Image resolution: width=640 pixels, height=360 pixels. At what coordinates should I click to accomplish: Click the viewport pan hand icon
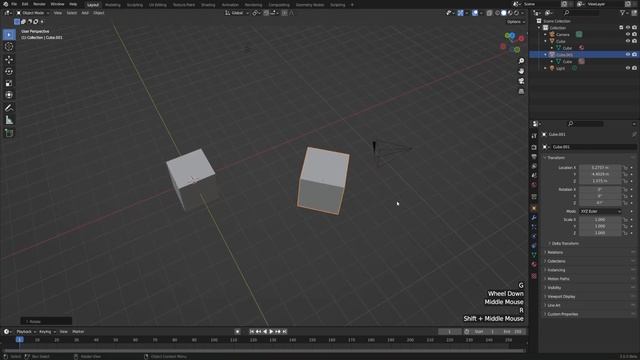[x=521, y=71]
